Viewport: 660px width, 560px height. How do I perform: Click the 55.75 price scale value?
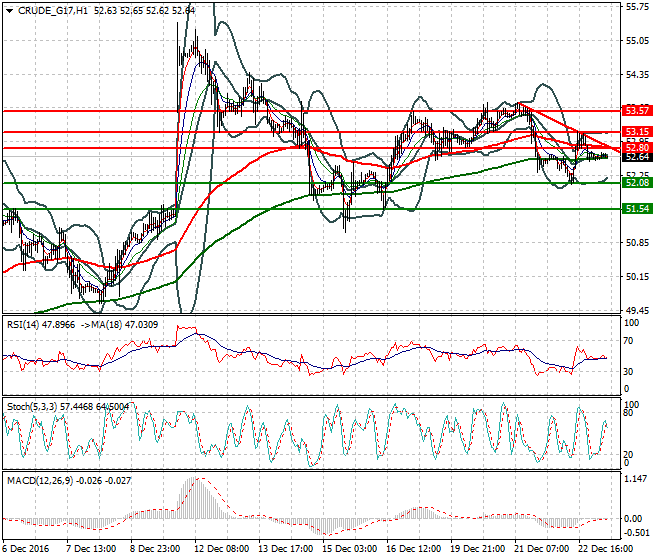coord(637,7)
